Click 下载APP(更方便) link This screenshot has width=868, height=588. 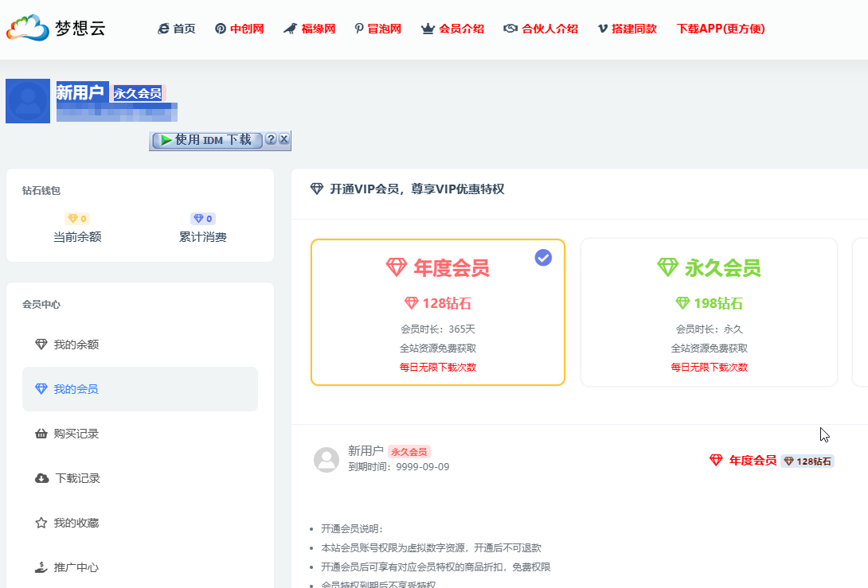pyautogui.click(x=721, y=29)
